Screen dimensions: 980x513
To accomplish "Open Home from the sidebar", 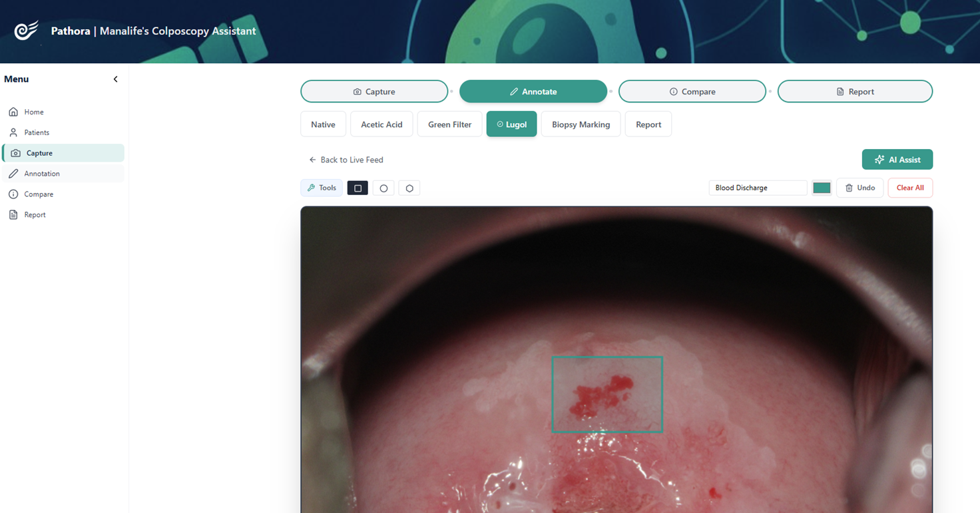I will 63,112.
